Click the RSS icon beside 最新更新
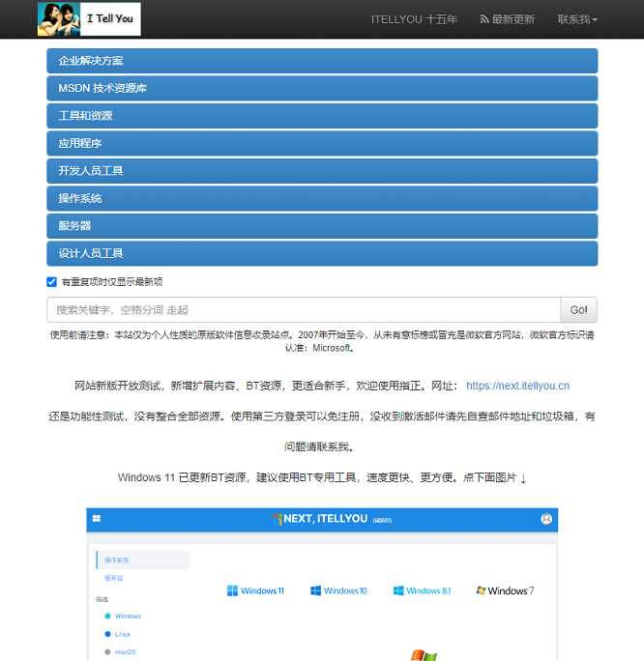Viewport: 644px width, 661px height. pyautogui.click(x=484, y=19)
